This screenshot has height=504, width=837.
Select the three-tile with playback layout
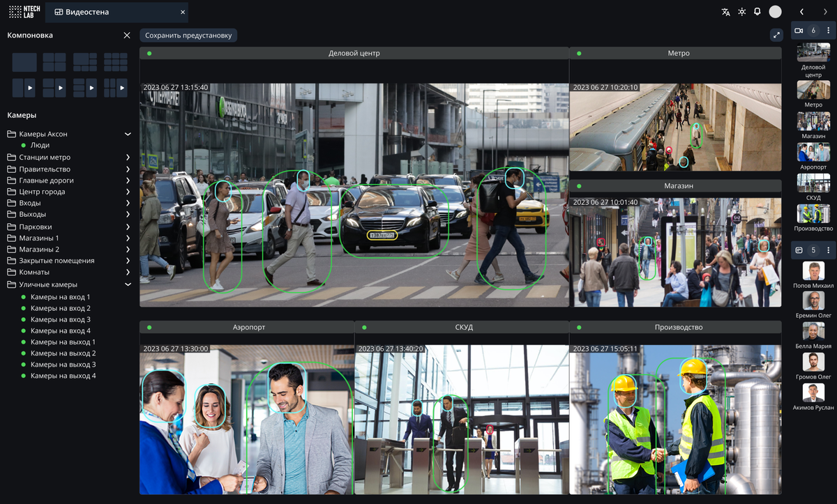(x=85, y=88)
